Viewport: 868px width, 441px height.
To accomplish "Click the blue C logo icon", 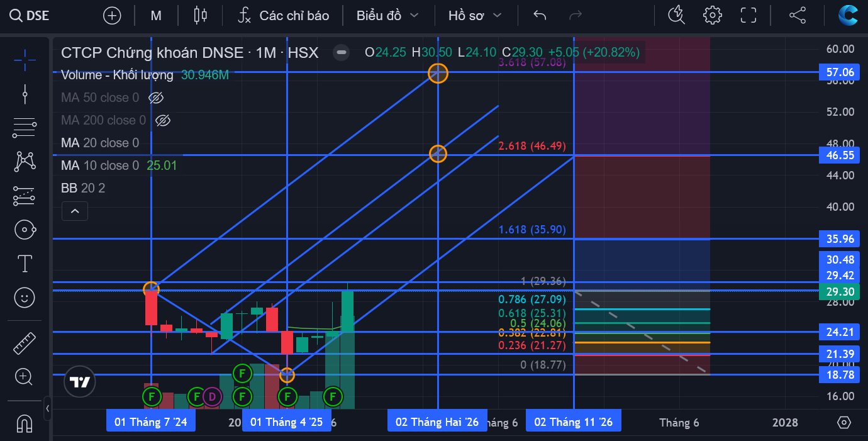I will (848, 16).
